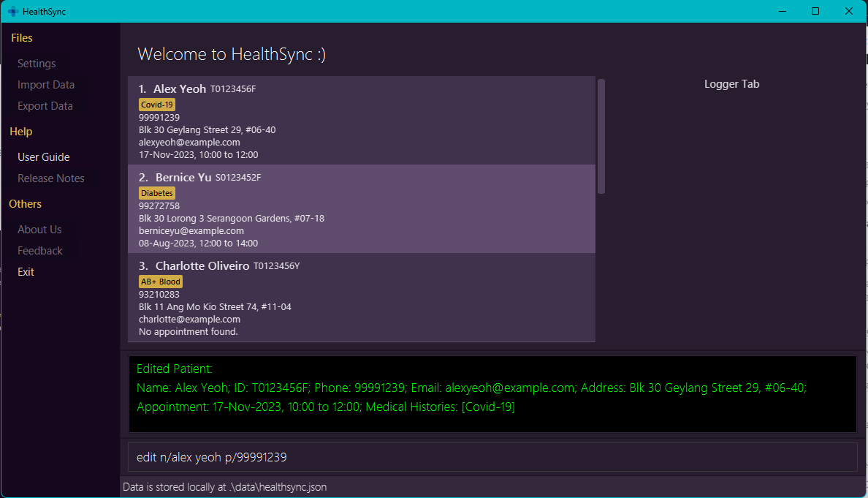
Task: Open Release Notes
Action: click(51, 178)
